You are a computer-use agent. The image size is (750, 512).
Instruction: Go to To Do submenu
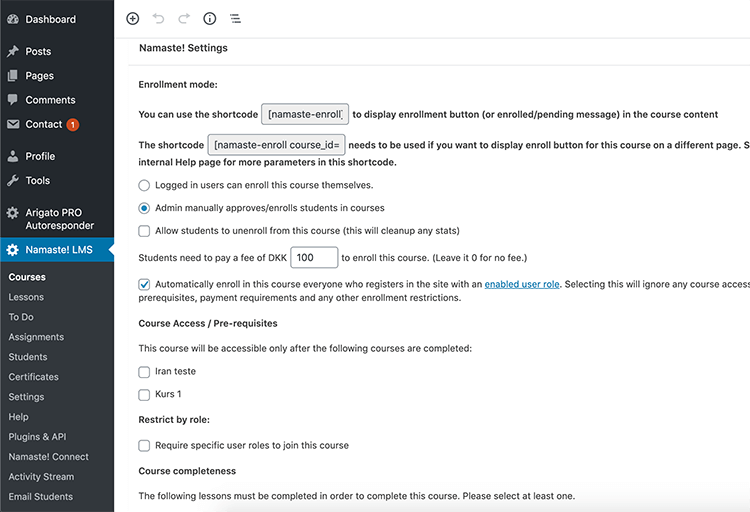21,317
